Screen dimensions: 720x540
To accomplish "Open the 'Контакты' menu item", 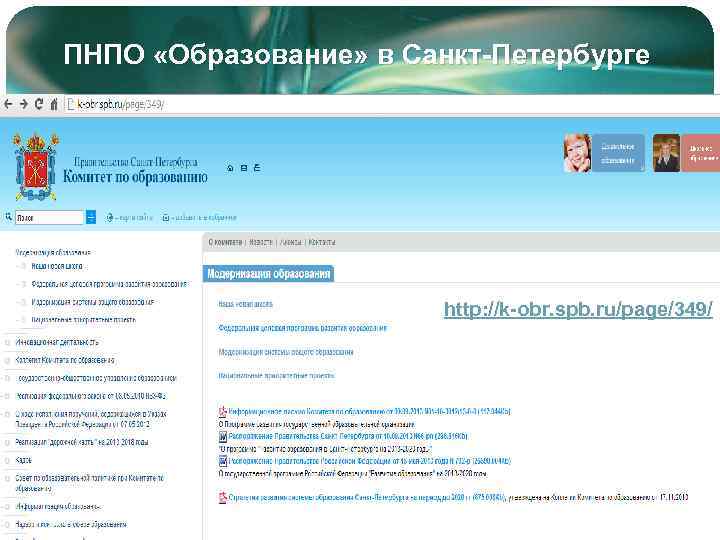I will pyautogui.click(x=322, y=242).
